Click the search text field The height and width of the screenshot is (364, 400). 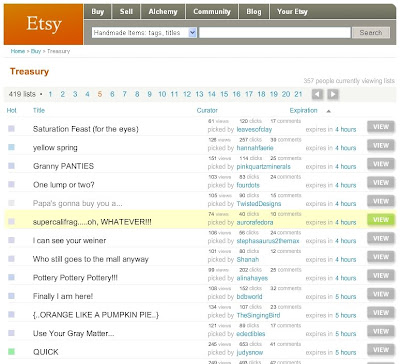click(x=275, y=33)
